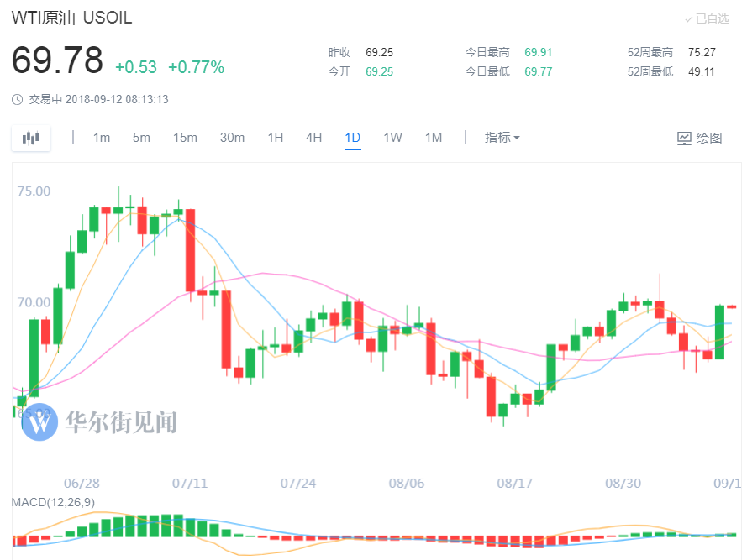The width and height of the screenshot is (747, 560).
Task: Open the 绘图 drawing tool
Action: (x=700, y=138)
